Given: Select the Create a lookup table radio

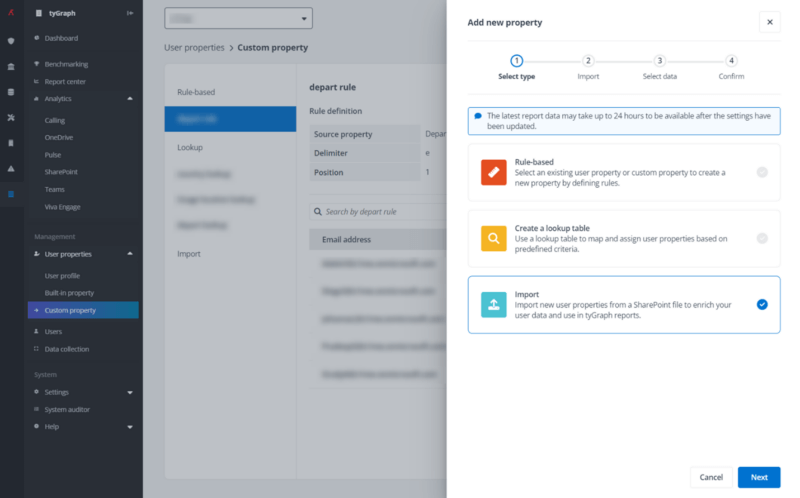Looking at the screenshot, I should pyautogui.click(x=762, y=238).
